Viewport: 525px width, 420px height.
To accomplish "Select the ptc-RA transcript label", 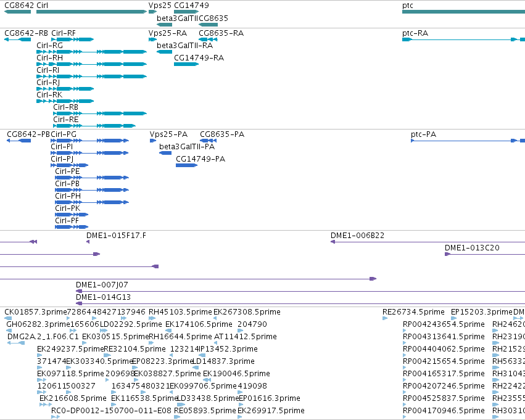I will tap(415, 33).
